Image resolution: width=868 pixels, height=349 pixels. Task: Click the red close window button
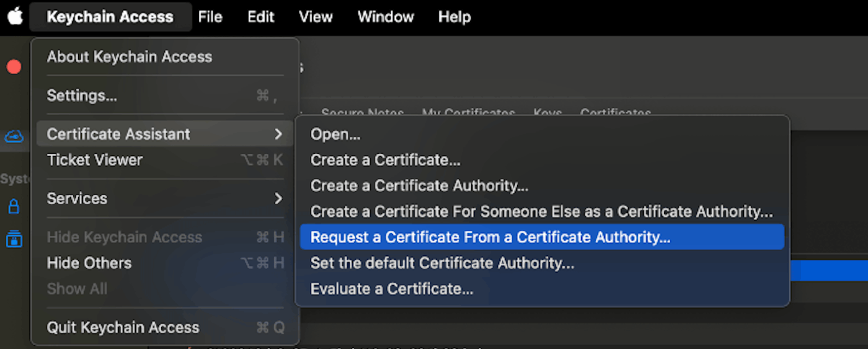click(x=14, y=67)
